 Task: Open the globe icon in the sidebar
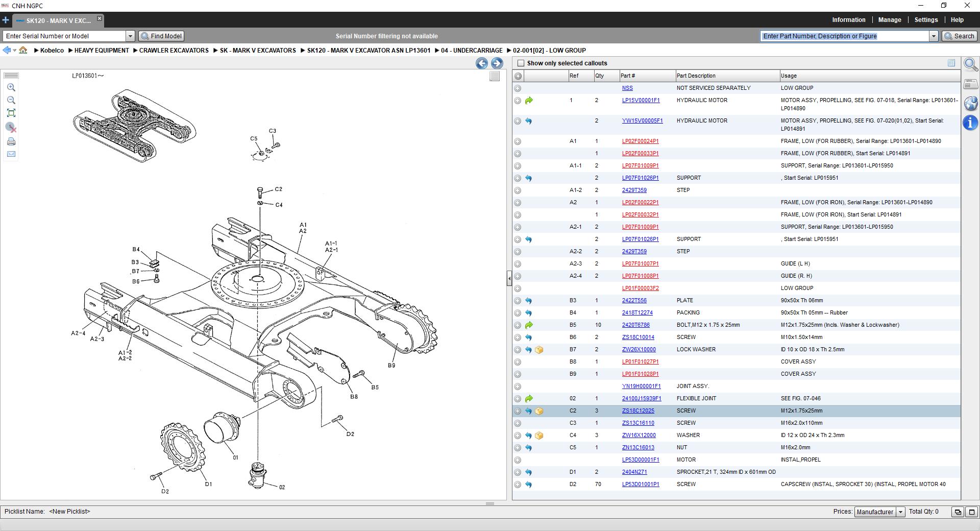[970, 103]
